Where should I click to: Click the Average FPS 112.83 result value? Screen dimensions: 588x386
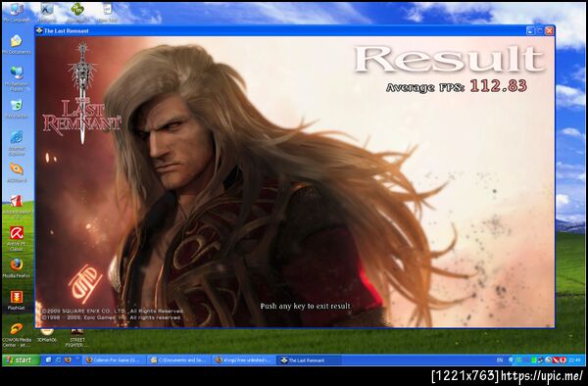pyautogui.click(x=499, y=86)
